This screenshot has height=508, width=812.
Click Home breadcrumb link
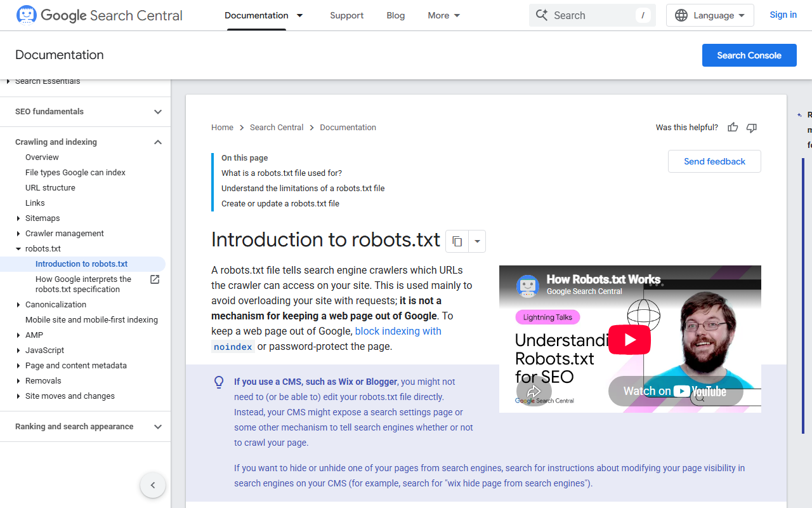(222, 128)
